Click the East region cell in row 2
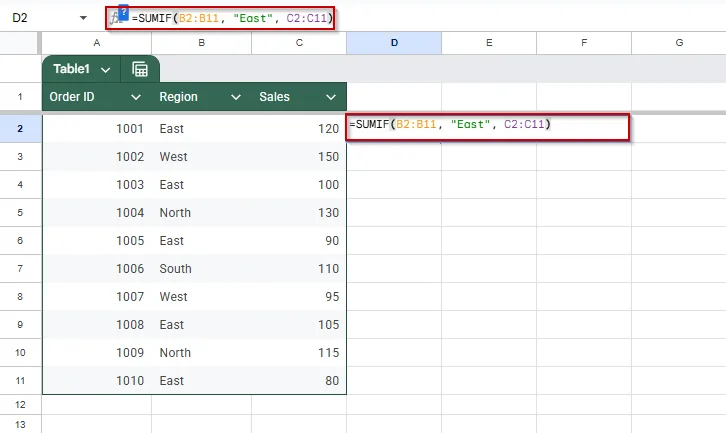 coord(201,129)
